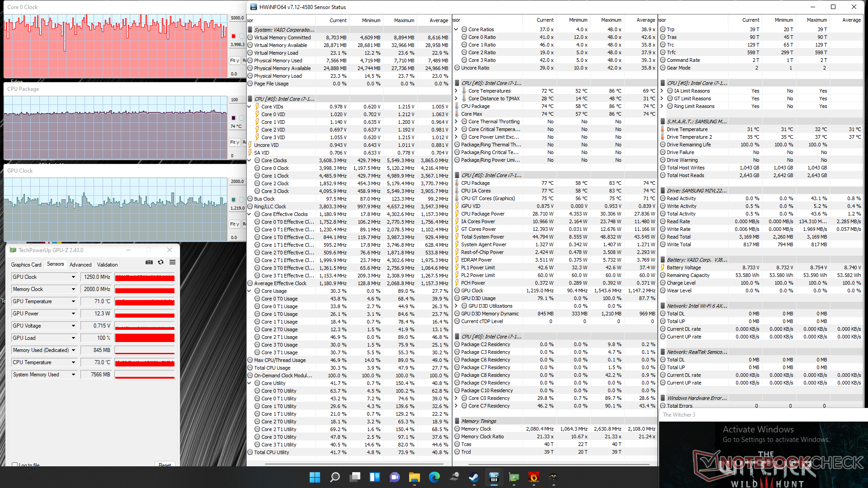This screenshot has width=868, height=488.
Task: Open the GPU Load sensor dropdown
Action: [x=73, y=338]
